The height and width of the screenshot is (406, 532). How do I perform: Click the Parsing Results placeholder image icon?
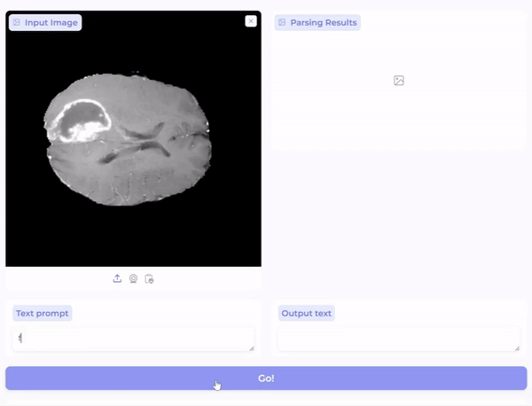click(399, 81)
